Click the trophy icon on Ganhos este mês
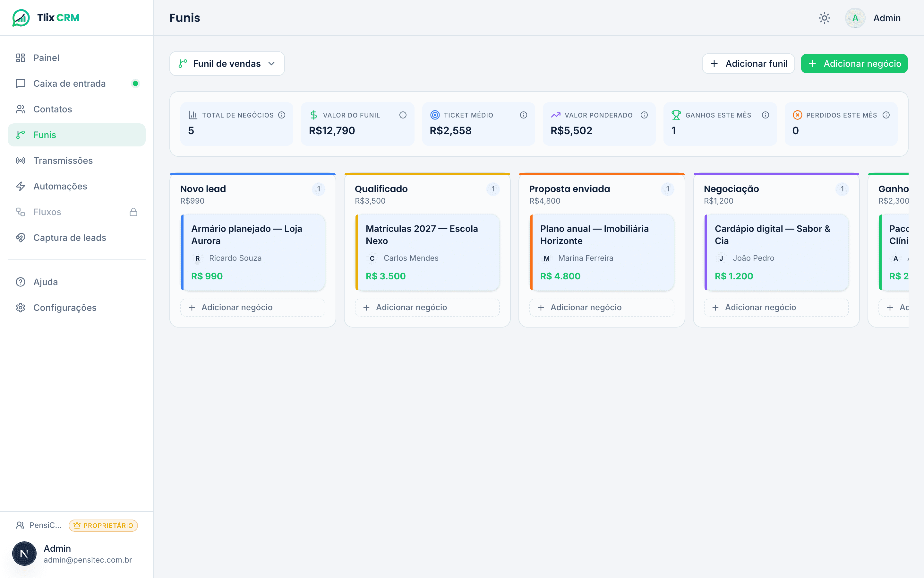Viewport: 924px width, 578px height. 676,115
